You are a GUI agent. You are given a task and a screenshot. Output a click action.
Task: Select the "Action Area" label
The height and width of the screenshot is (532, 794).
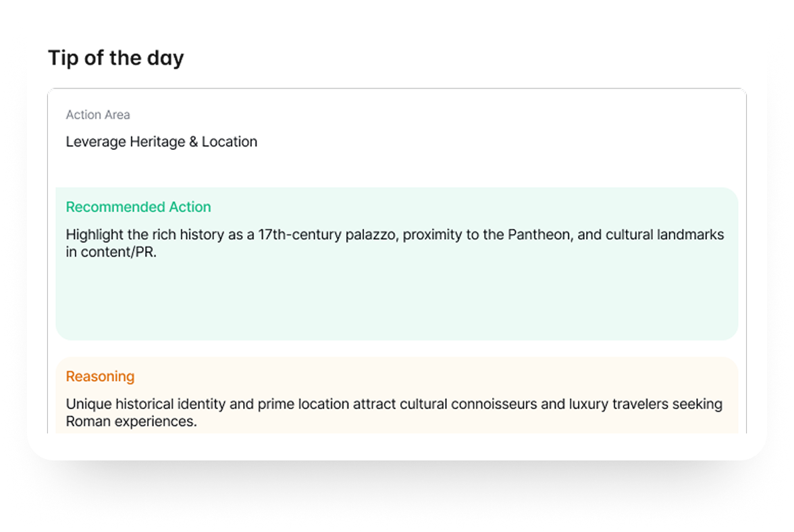98,115
